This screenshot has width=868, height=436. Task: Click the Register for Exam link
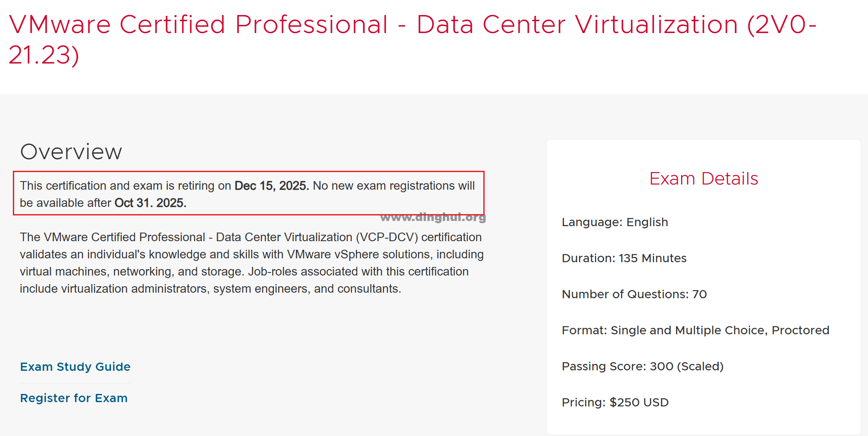click(x=74, y=398)
